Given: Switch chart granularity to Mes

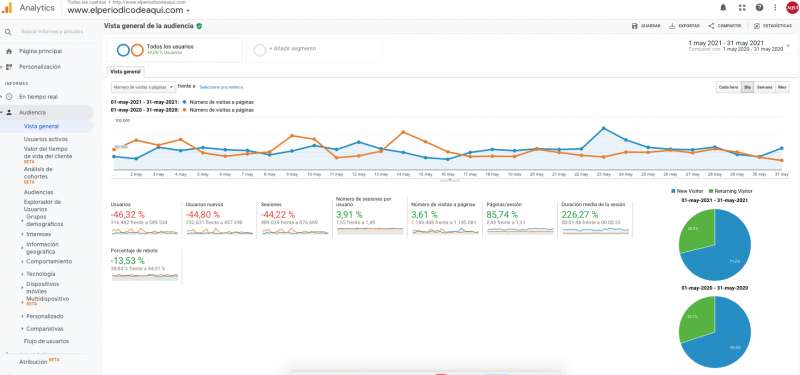Looking at the screenshot, I should (782, 87).
